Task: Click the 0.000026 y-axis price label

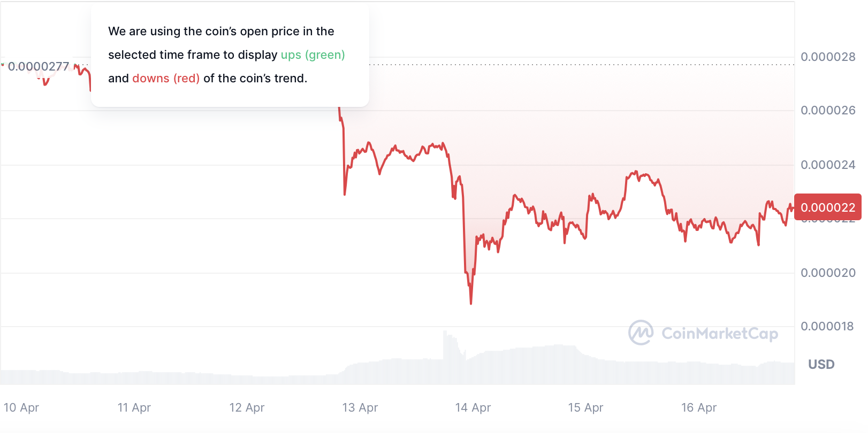Action: point(828,110)
